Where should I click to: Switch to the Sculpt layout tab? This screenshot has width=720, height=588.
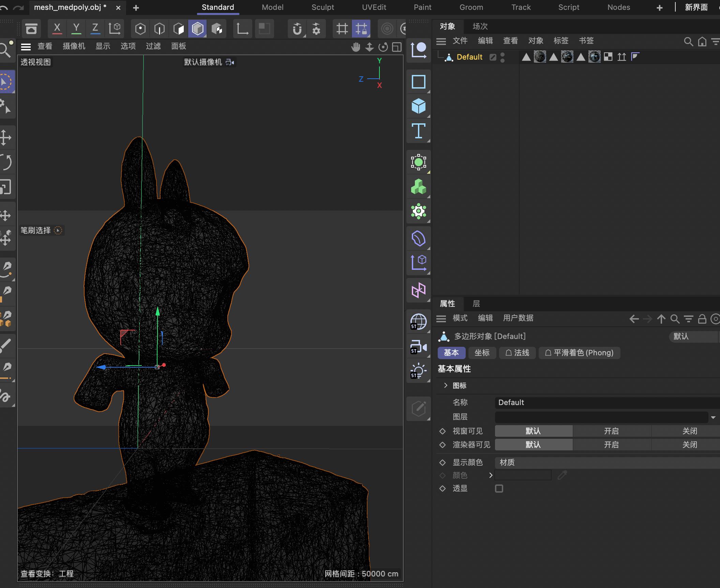point(322,7)
